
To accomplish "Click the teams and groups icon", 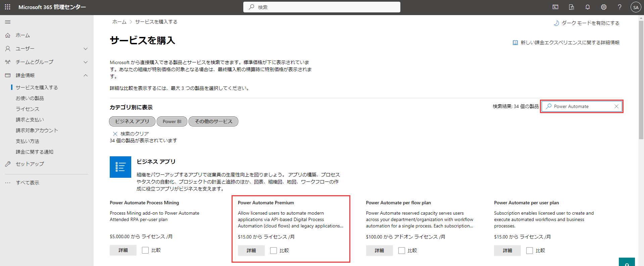I will 8,62.
